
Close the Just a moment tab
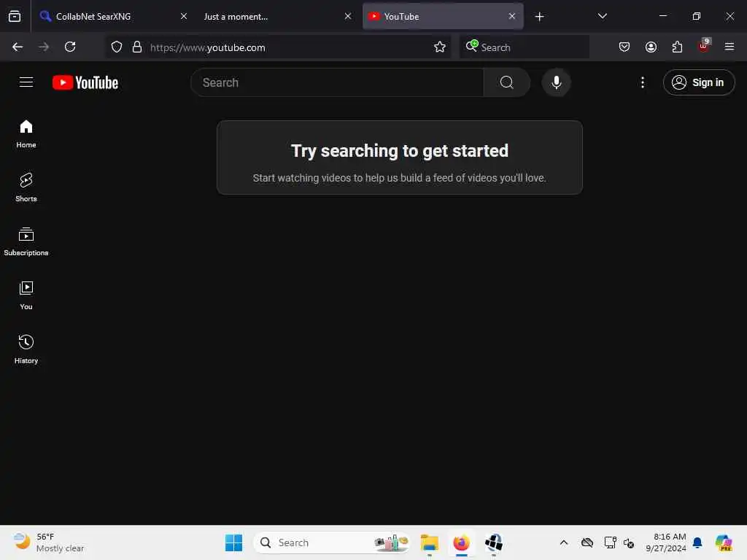point(348,16)
